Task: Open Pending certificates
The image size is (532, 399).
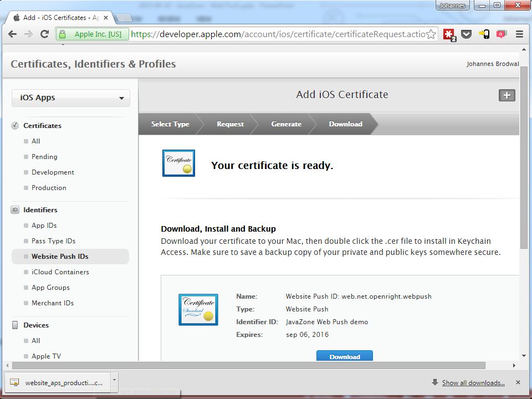Action: (44, 157)
